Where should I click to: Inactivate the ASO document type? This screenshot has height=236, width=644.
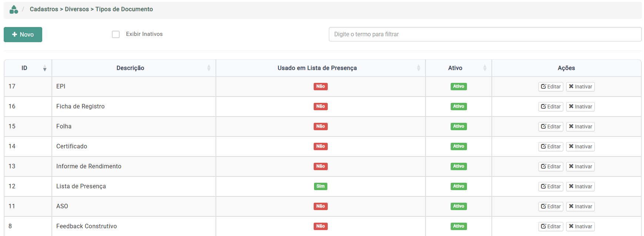[x=580, y=206]
